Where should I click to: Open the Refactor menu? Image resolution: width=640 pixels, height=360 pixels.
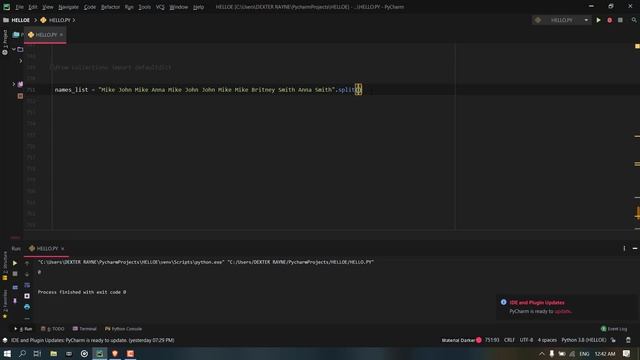tap(110, 7)
